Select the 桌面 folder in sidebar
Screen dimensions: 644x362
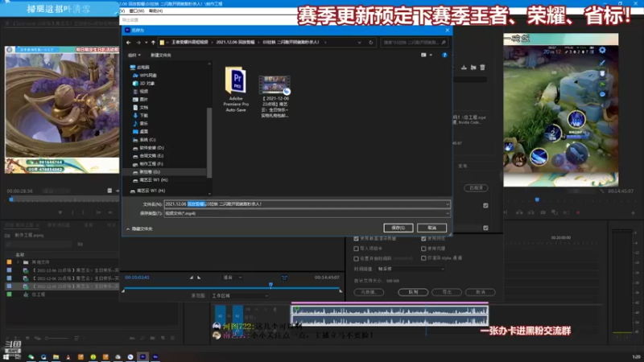click(140, 132)
